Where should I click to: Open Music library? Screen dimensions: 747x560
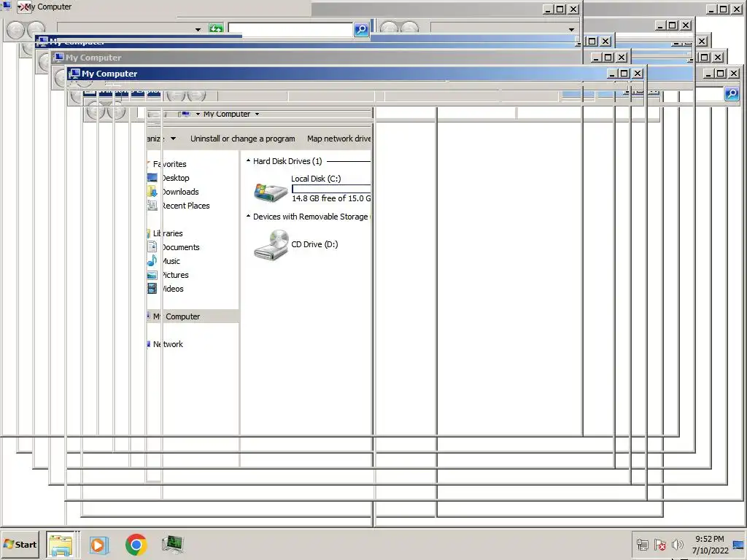171,260
